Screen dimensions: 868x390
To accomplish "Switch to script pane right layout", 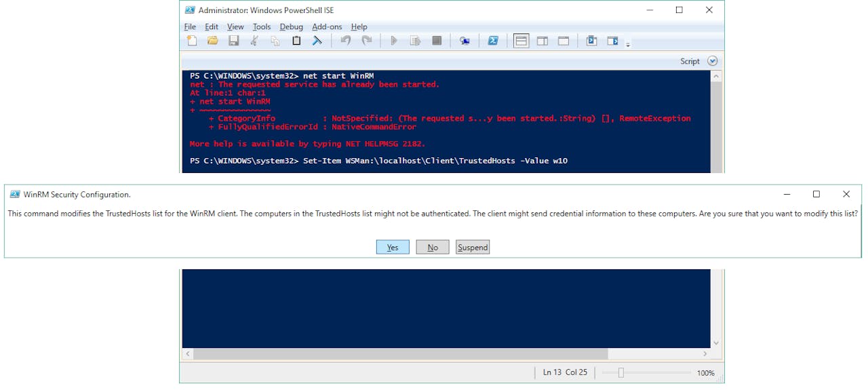I will click(542, 41).
